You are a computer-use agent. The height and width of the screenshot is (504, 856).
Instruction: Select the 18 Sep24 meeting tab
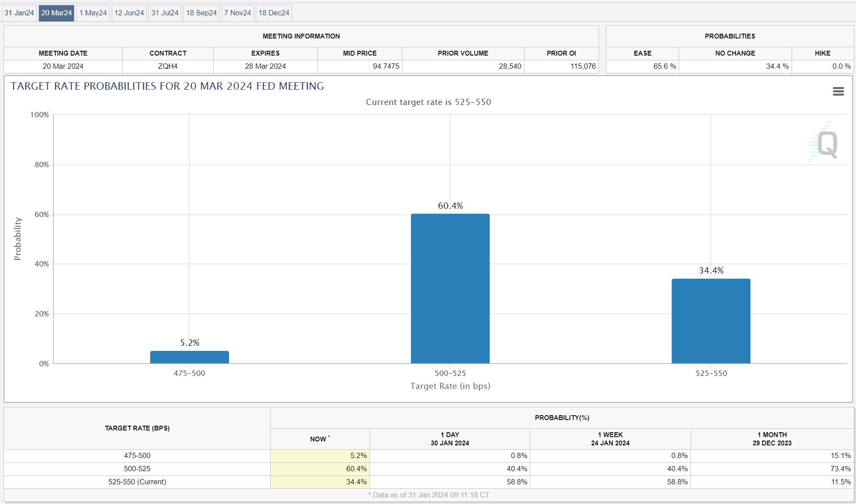(201, 13)
